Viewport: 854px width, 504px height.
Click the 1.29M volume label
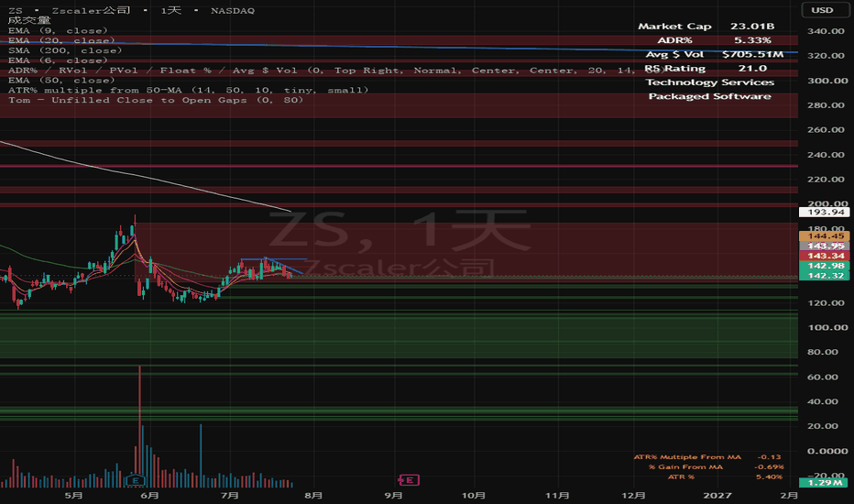(x=824, y=482)
